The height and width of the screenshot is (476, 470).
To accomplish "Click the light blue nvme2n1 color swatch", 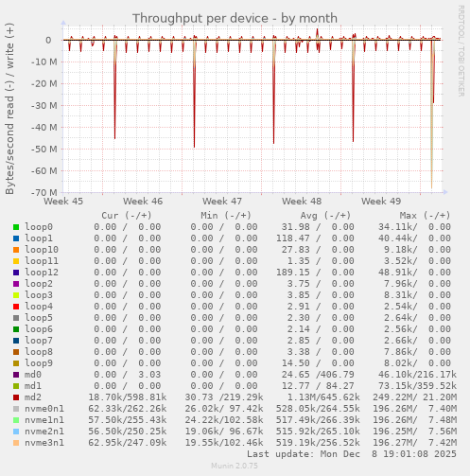I will [x=16, y=432].
